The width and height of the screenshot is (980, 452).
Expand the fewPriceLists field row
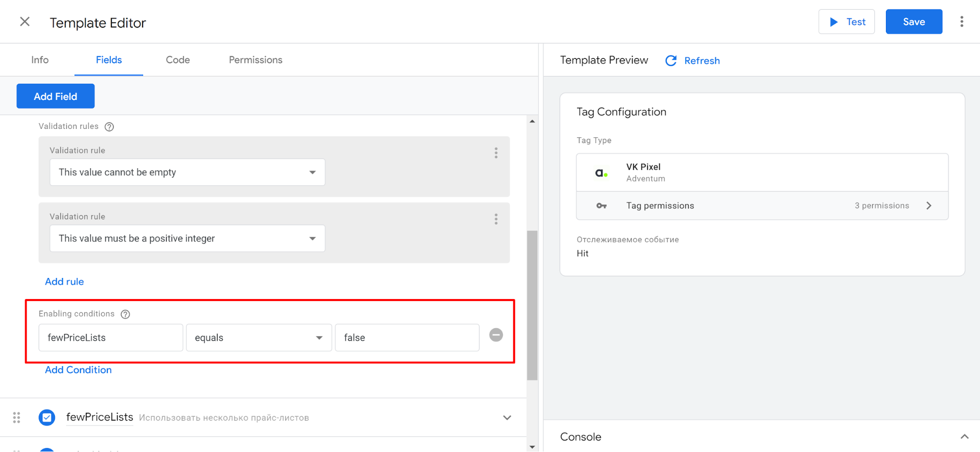click(x=507, y=418)
